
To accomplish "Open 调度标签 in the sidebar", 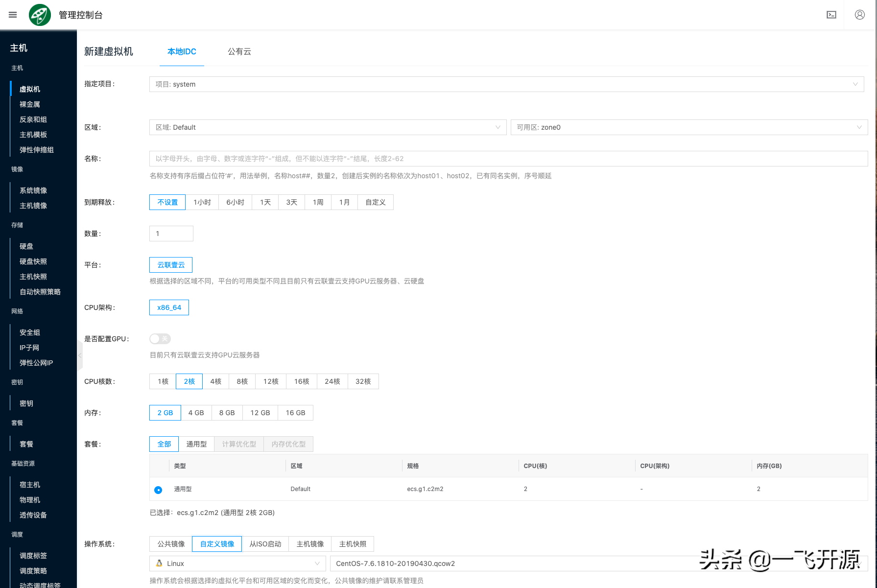I will coord(33,556).
